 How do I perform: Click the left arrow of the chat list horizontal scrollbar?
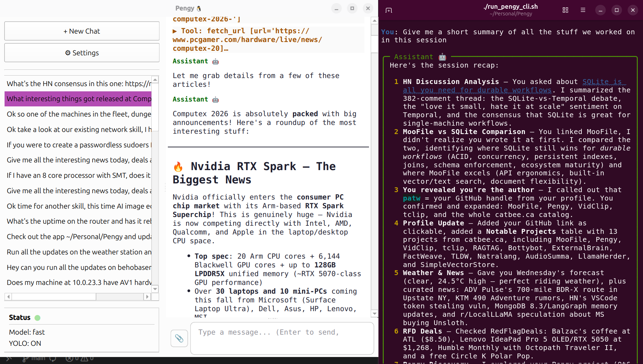[x=8, y=297]
